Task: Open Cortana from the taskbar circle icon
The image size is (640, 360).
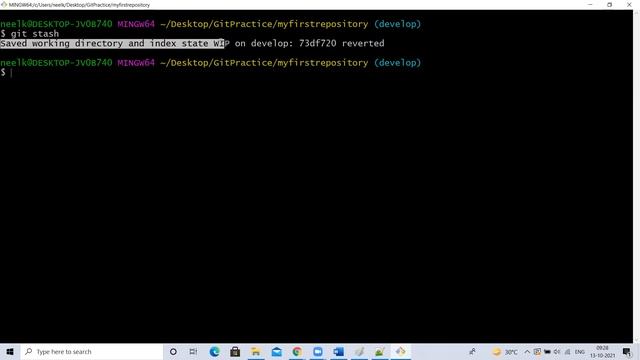Action: point(173,351)
